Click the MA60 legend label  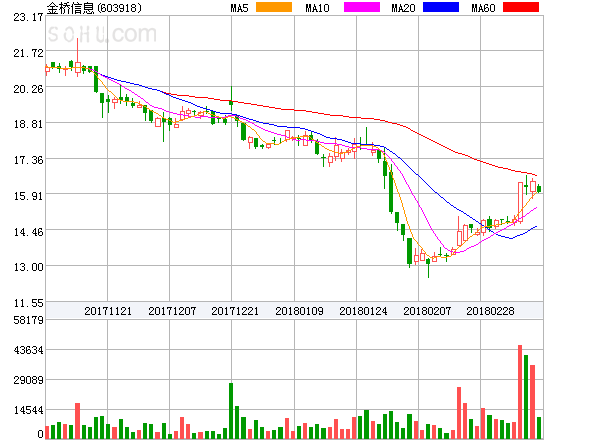click(x=483, y=8)
